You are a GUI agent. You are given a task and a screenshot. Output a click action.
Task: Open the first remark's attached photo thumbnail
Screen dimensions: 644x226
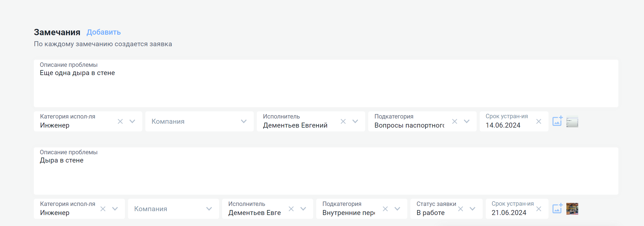[572, 122]
